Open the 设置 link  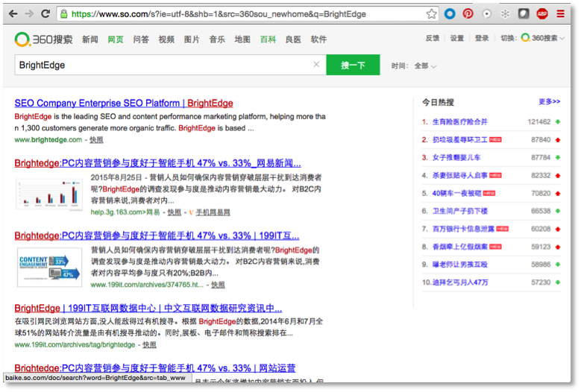457,38
